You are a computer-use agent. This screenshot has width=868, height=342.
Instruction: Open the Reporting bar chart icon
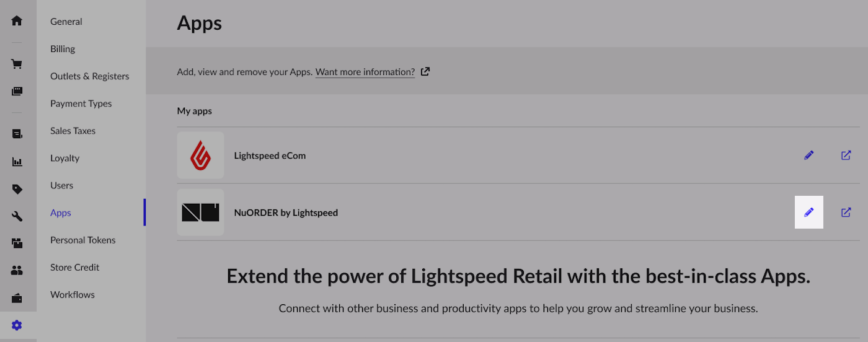point(17,162)
